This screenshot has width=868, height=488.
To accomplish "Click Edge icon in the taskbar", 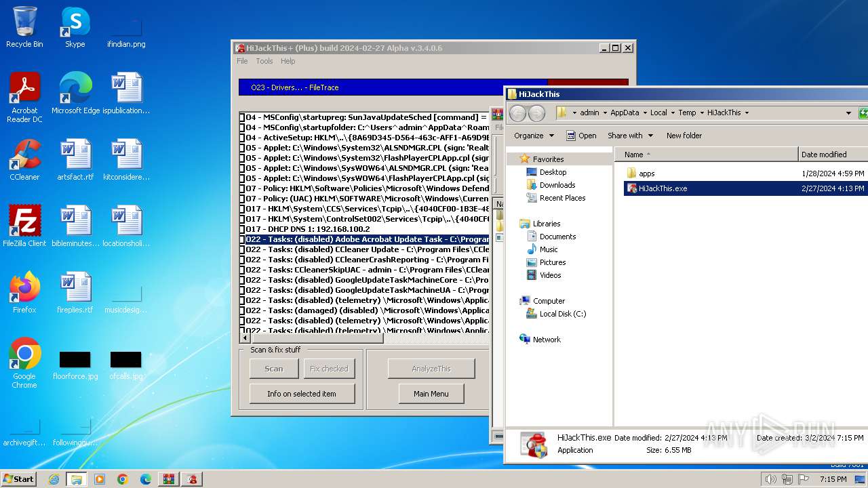I will click(x=145, y=479).
